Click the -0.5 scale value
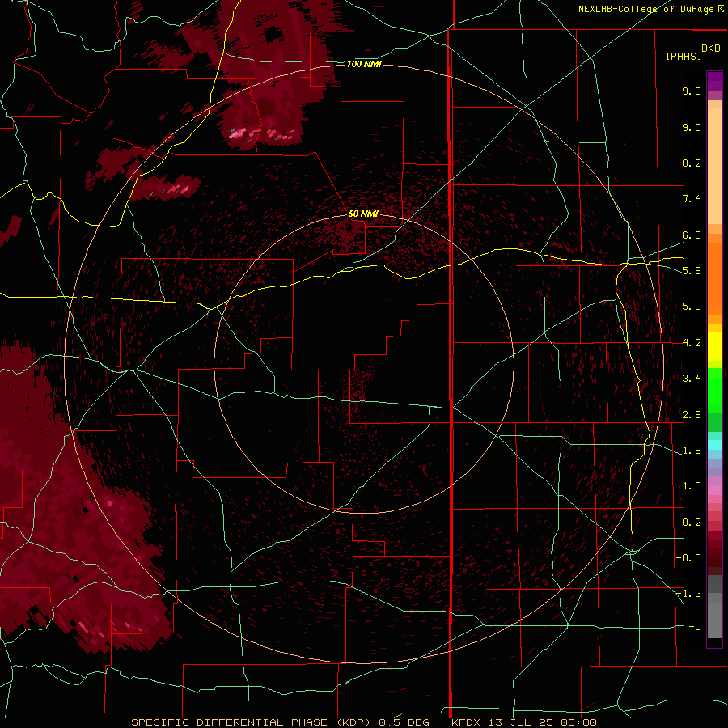728x728 pixels. 688,558
